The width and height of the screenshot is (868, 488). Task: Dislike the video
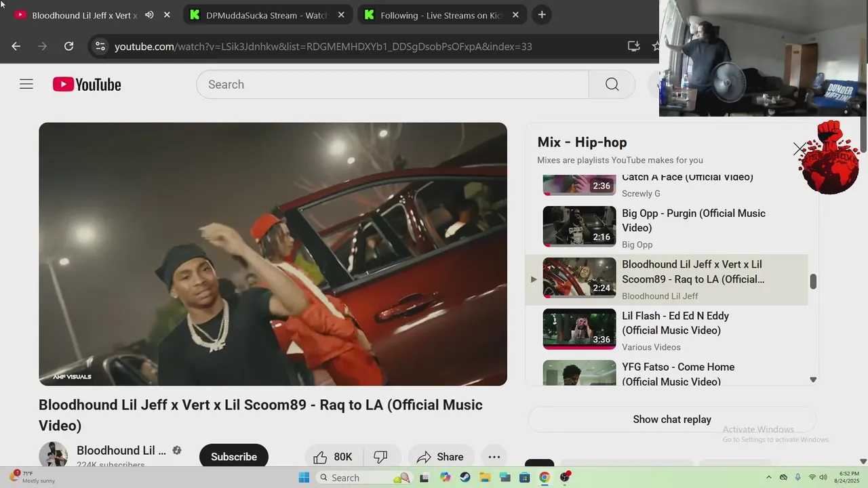click(382, 456)
